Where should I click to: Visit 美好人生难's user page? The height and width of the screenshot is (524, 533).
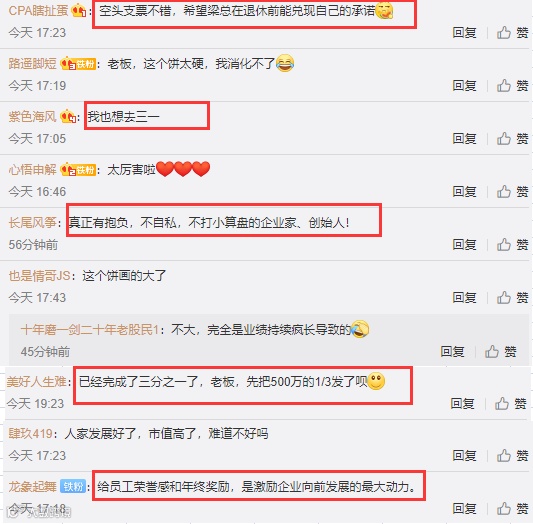coord(37,382)
